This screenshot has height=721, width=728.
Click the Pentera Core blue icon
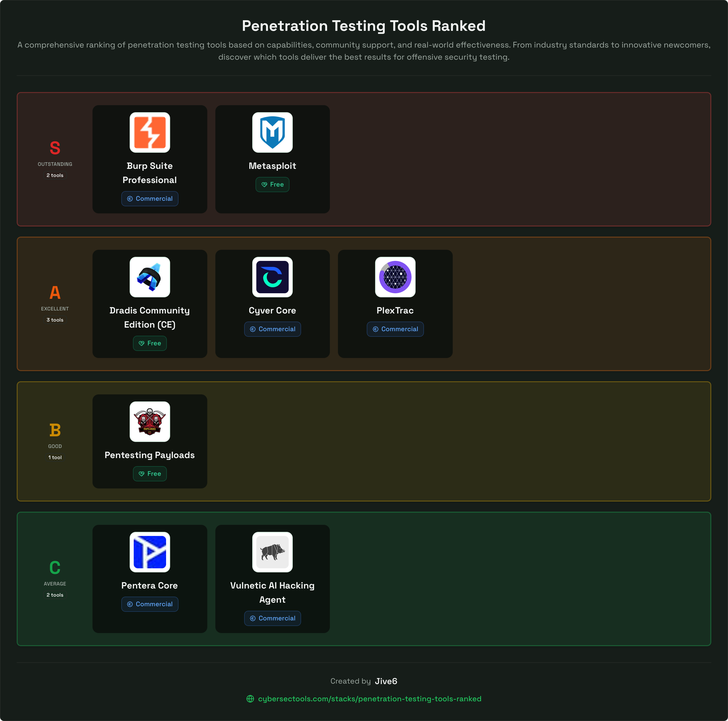click(150, 553)
